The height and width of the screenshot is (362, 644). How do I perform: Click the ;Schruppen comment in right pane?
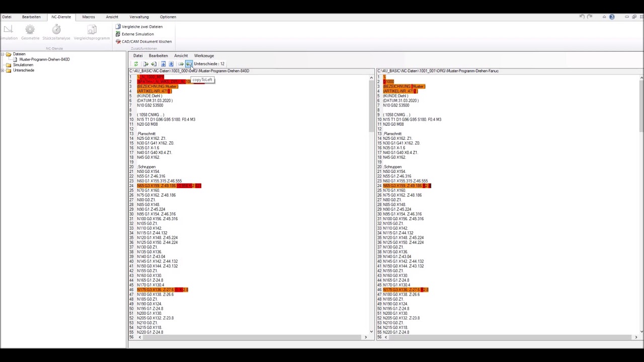[392, 167]
